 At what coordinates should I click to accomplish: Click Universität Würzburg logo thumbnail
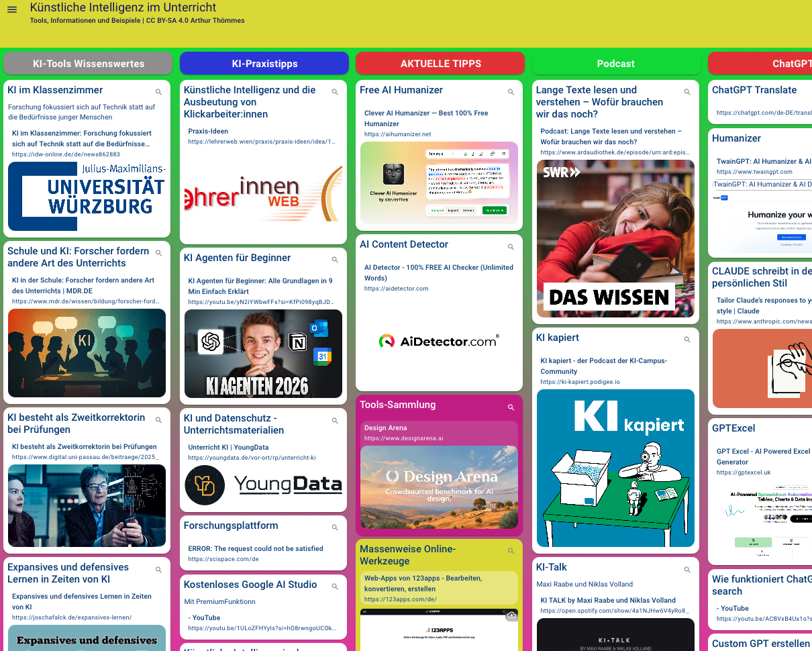(x=87, y=196)
